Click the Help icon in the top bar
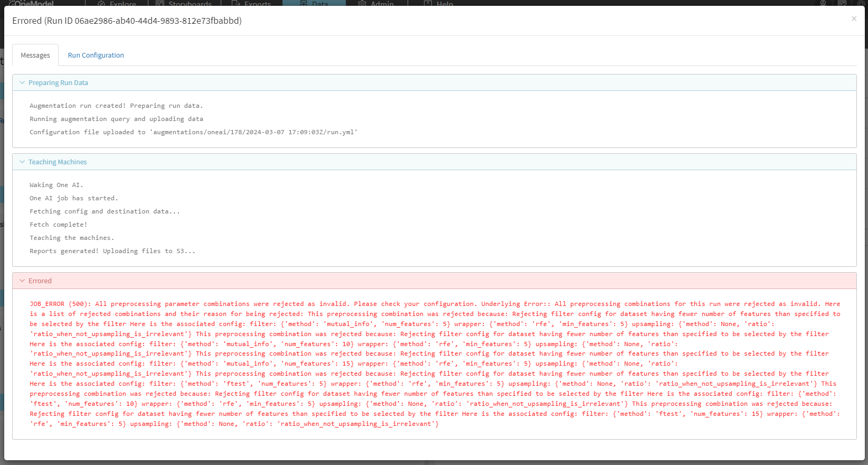This screenshot has height=465, width=868. click(428, 3)
